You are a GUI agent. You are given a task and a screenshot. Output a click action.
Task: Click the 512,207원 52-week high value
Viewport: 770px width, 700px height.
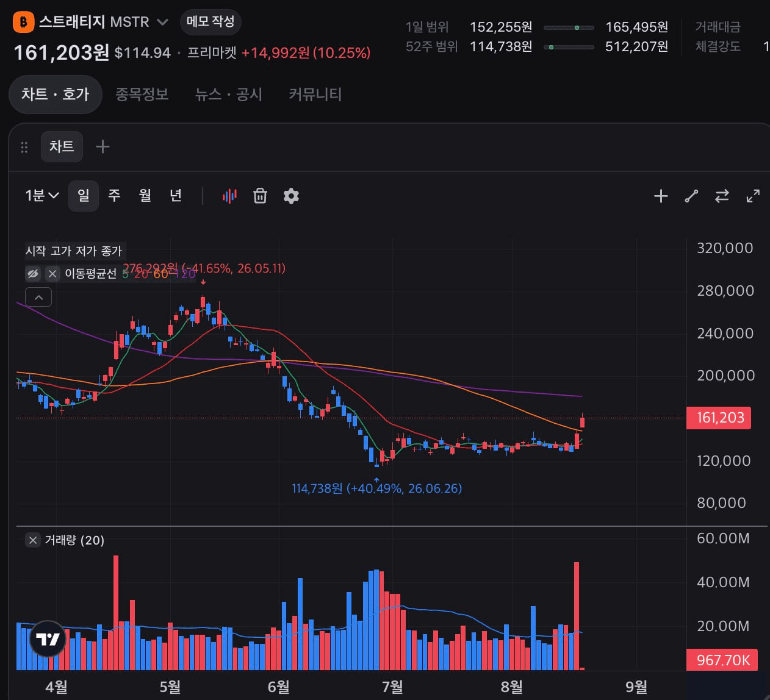tap(636, 47)
